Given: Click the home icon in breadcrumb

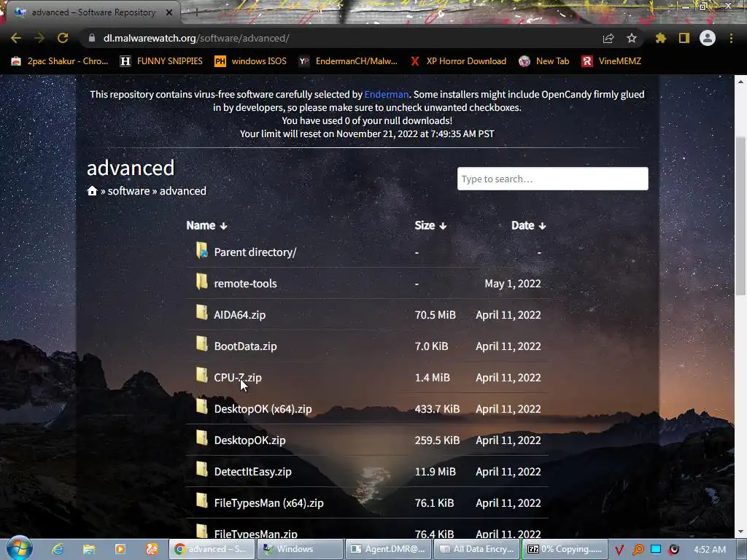Looking at the screenshot, I should click(x=92, y=191).
